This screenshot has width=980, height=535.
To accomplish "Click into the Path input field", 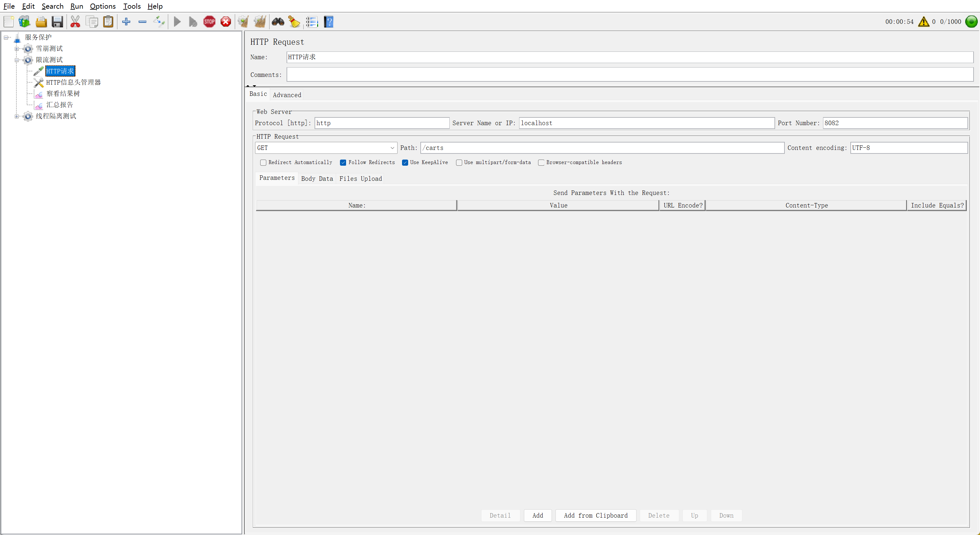I will click(602, 148).
